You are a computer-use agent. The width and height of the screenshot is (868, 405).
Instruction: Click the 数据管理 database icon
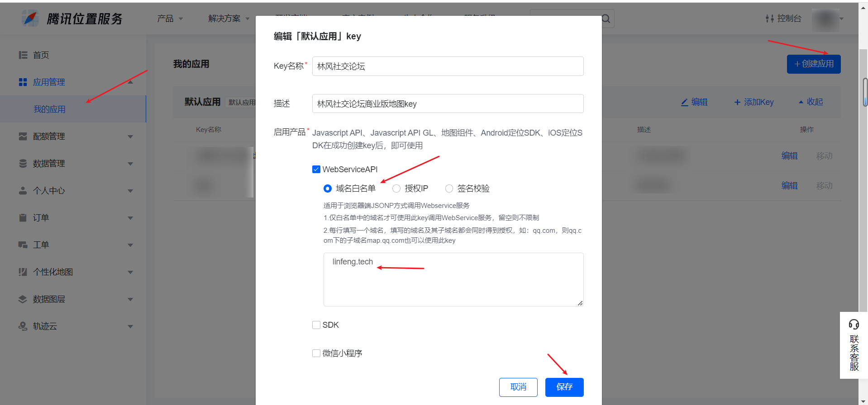23,164
